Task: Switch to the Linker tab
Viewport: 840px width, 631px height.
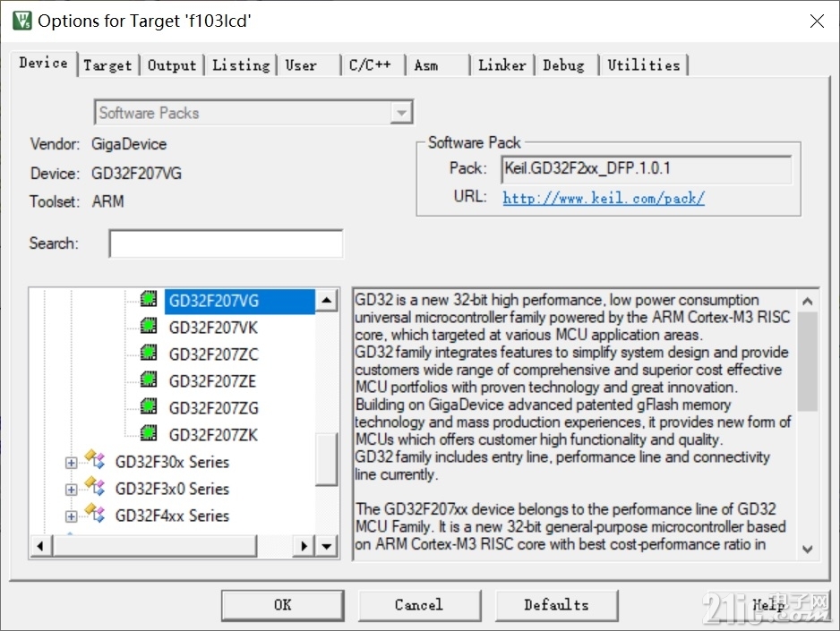Action: coord(502,65)
